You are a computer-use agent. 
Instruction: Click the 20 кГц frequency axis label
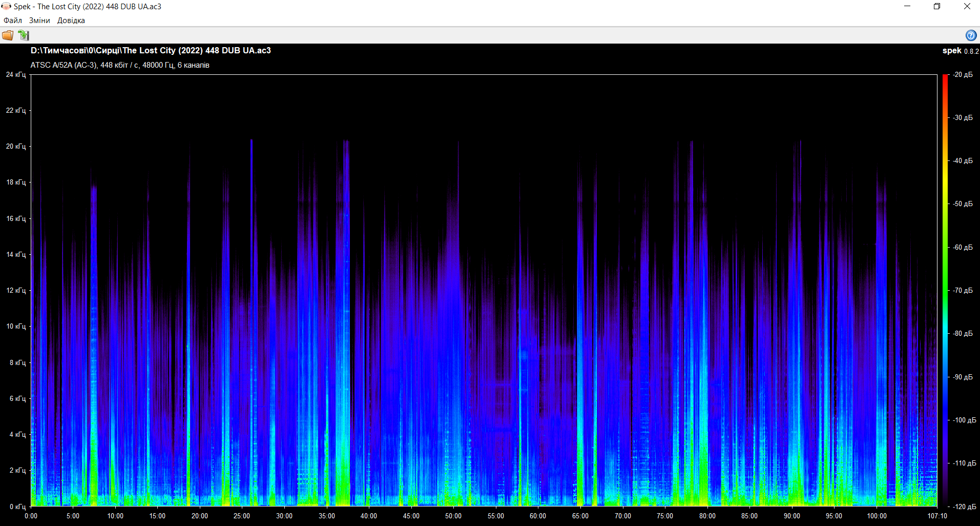coord(16,146)
